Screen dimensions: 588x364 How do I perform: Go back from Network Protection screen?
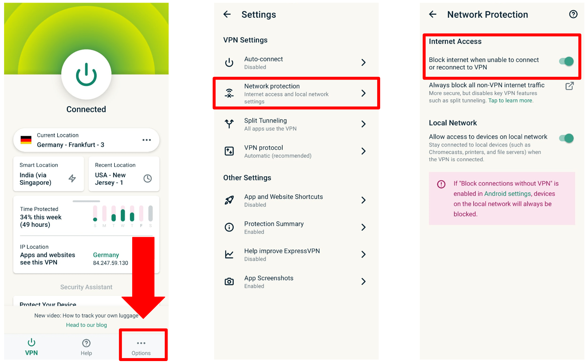coord(433,14)
